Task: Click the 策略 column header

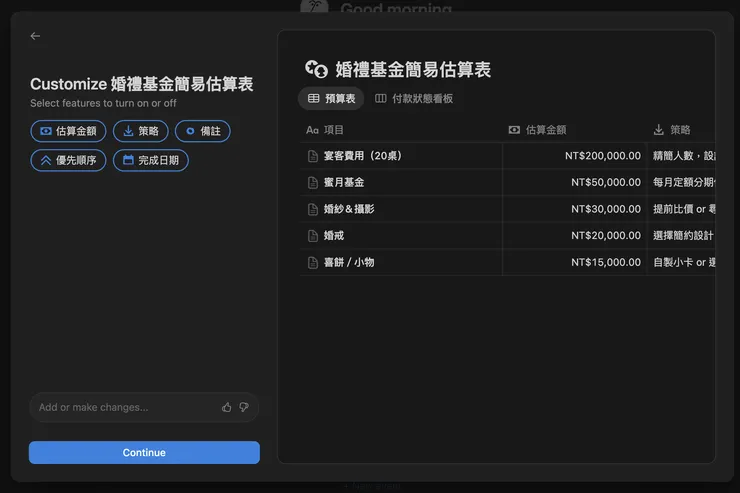Action: pyautogui.click(x=672, y=130)
